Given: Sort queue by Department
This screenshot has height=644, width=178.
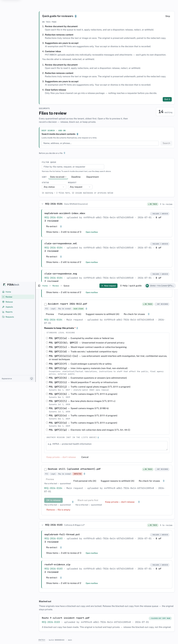Looking at the screenshot, I should point(92,177).
